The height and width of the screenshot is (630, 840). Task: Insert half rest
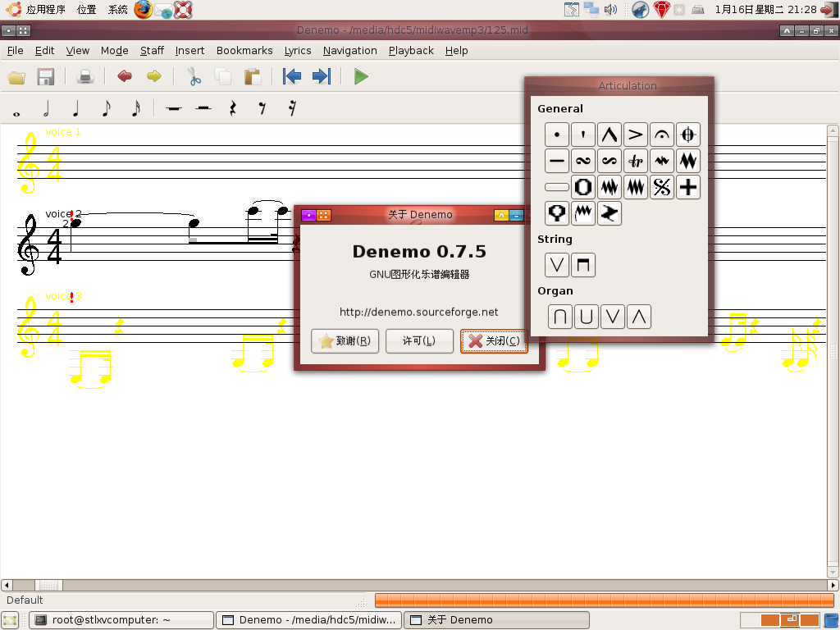(203, 109)
